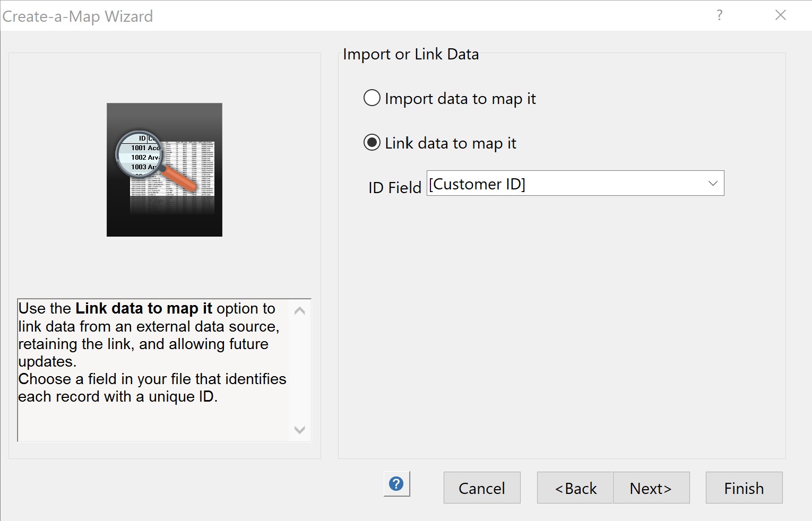
Task: Click the "Import data to map it" label text
Action: (460, 99)
